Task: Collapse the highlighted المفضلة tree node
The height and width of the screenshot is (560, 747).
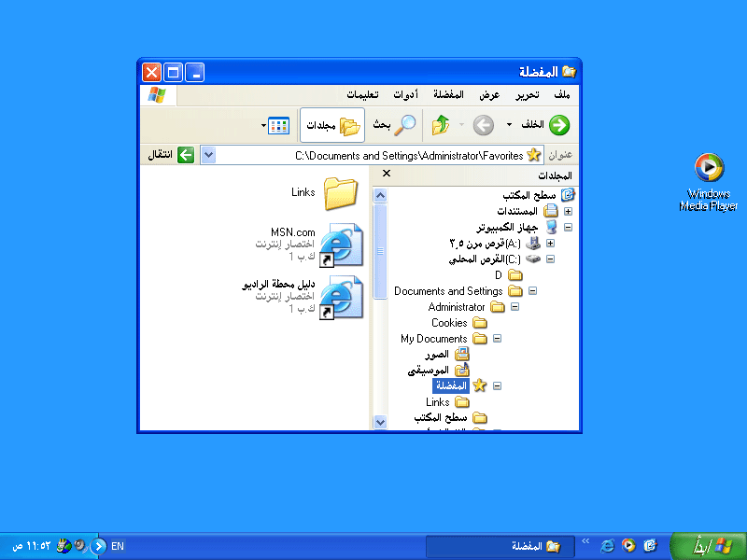Action: click(x=498, y=386)
